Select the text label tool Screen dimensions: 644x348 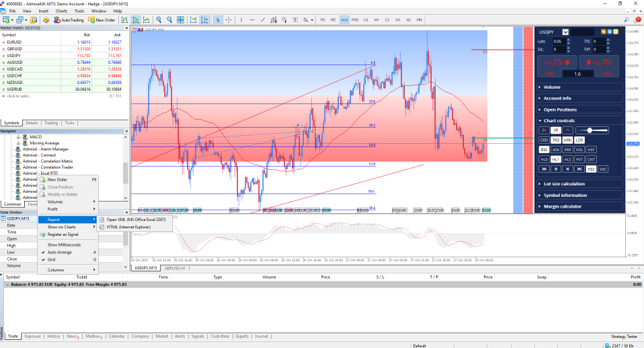[x=295, y=19]
